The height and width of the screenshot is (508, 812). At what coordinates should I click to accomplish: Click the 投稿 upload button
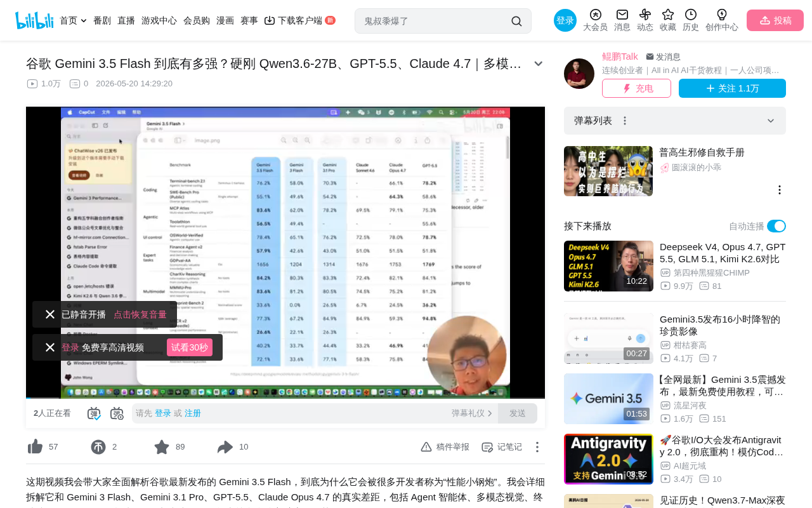[775, 20]
